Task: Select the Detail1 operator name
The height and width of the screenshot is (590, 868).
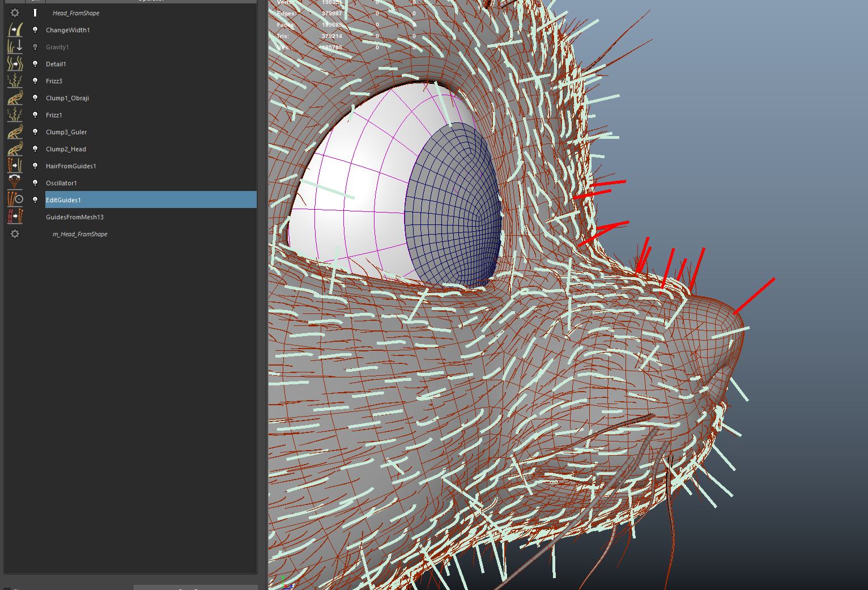Action: tap(56, 64)
